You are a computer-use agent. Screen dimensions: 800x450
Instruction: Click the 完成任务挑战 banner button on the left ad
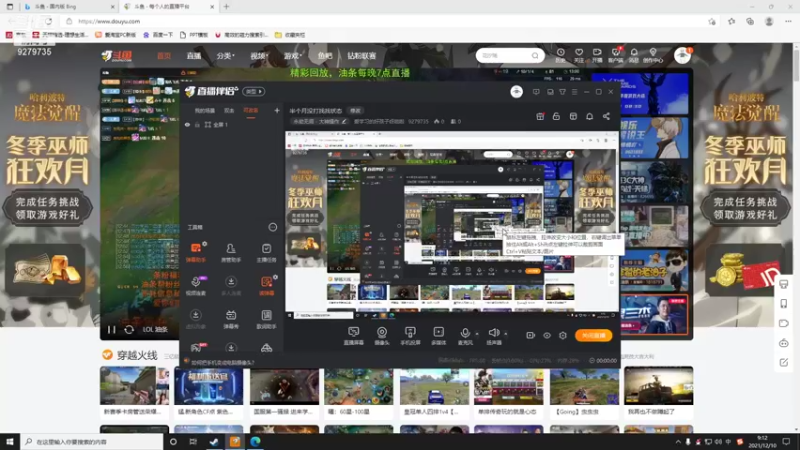pos(47,208)
